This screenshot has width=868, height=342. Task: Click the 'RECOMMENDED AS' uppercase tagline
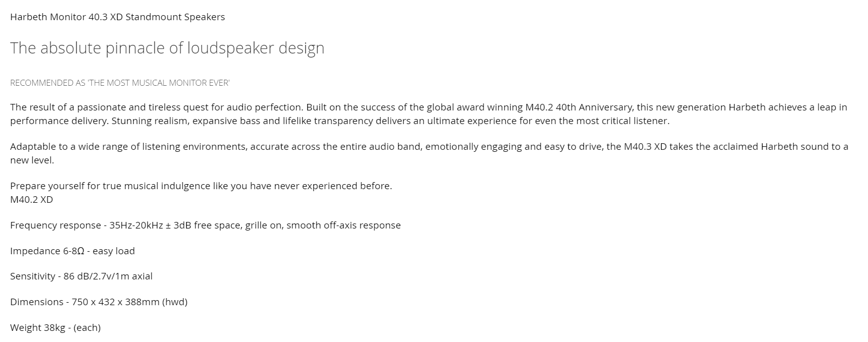(120, 83)
